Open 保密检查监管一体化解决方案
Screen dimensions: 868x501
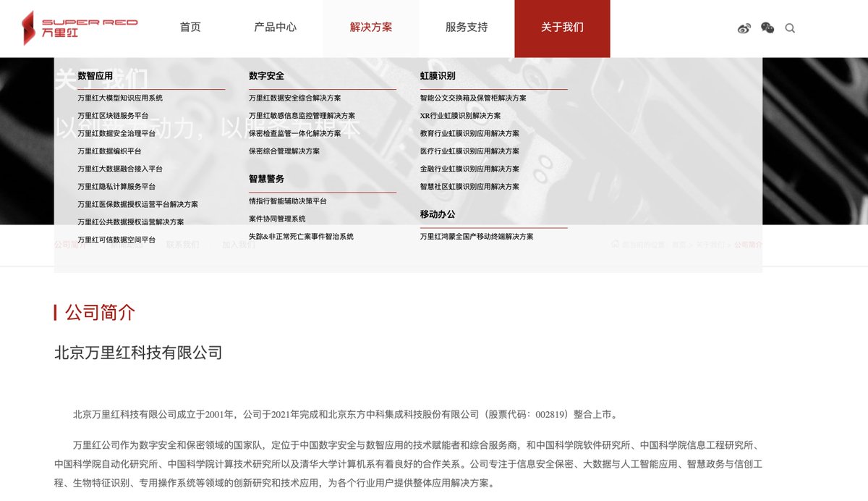[x=295, y=133]
